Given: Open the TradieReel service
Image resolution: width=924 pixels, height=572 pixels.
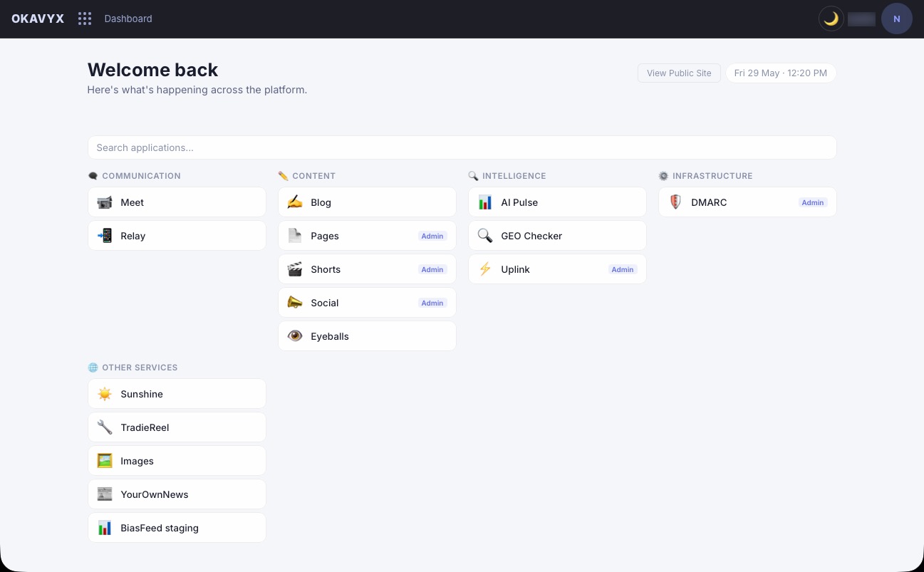Looking at the screenshot, I should (177, 427).
